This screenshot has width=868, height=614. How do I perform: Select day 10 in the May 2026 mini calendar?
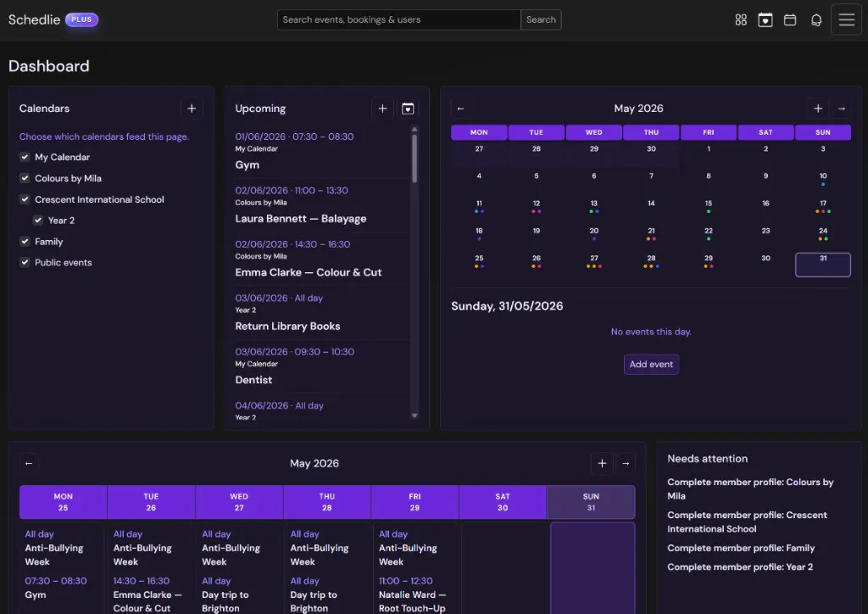[822, 180]
